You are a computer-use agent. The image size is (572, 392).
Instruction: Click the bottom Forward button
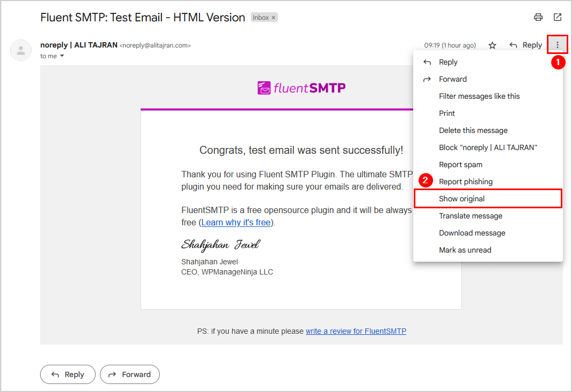130,374
